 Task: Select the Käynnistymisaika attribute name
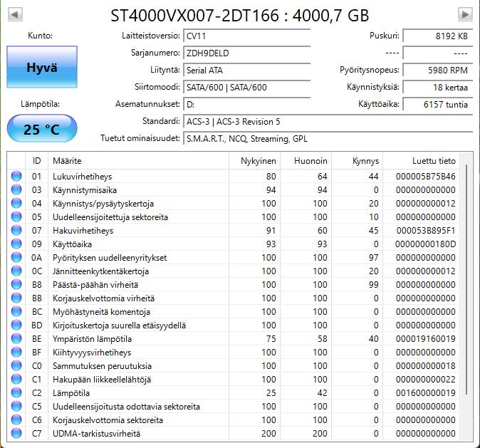pos(85,190)
